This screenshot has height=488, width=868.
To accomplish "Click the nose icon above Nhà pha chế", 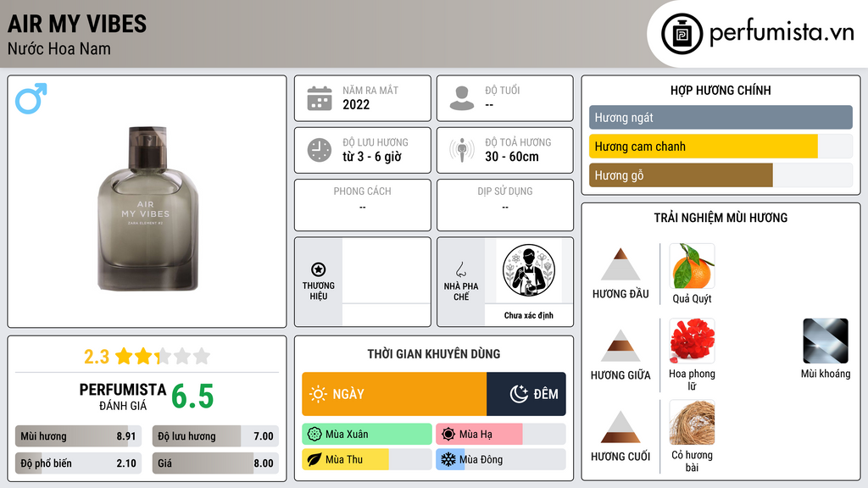I will pos(460,269).
